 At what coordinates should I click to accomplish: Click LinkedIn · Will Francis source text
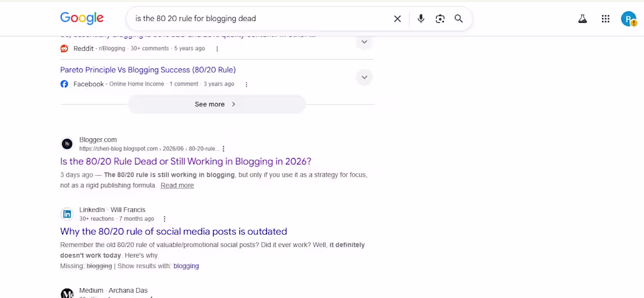112,210
